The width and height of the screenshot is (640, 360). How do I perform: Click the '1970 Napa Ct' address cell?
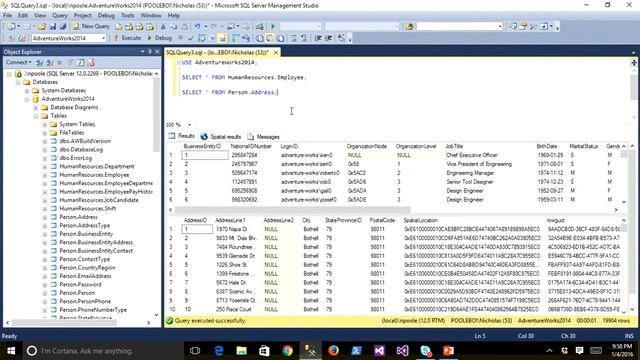(232, 229)
